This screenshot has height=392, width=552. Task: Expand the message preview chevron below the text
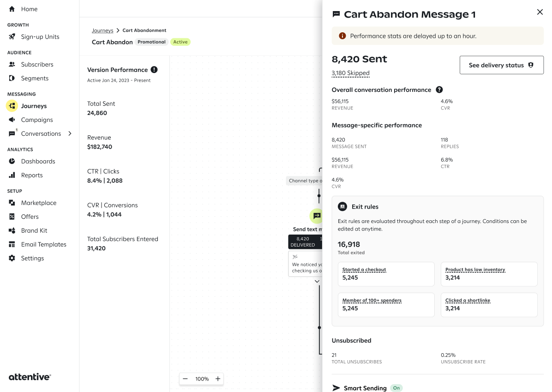click(x=317, y=281)
